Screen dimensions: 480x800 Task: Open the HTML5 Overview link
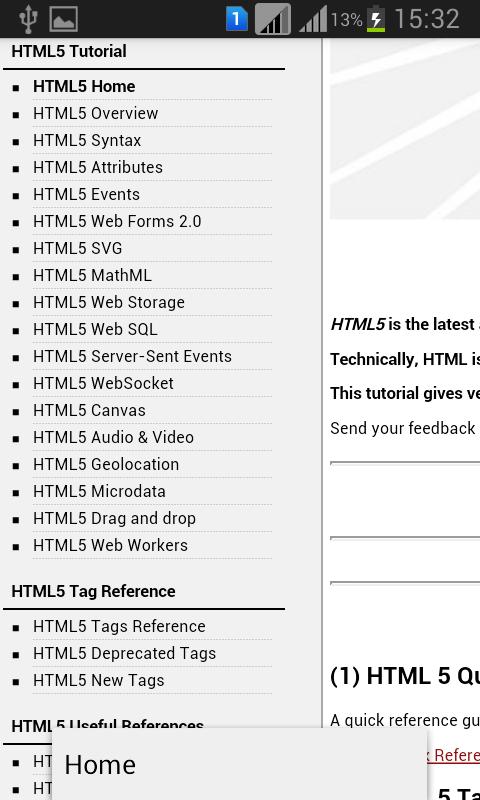[96, 113]
